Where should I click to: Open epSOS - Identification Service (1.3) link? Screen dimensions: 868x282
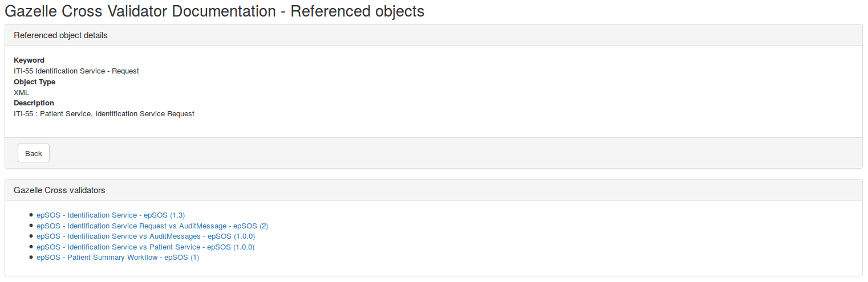click(111, 215)
